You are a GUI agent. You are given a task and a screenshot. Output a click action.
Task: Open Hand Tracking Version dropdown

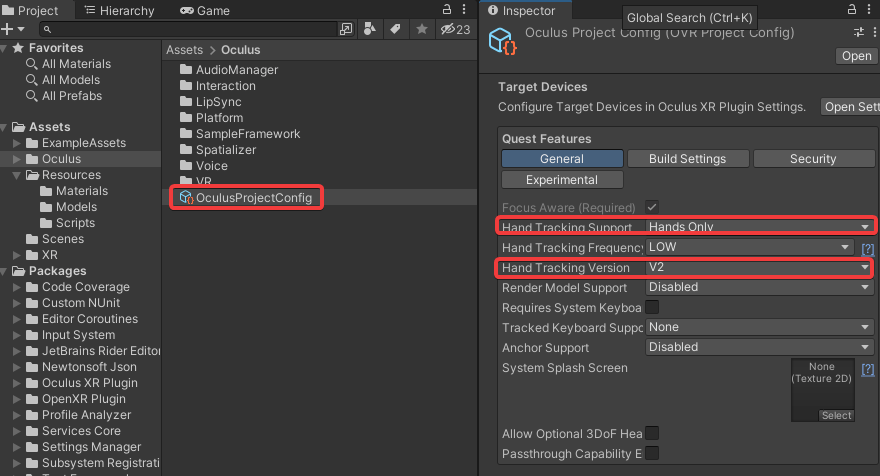click(x=760, y=267)
